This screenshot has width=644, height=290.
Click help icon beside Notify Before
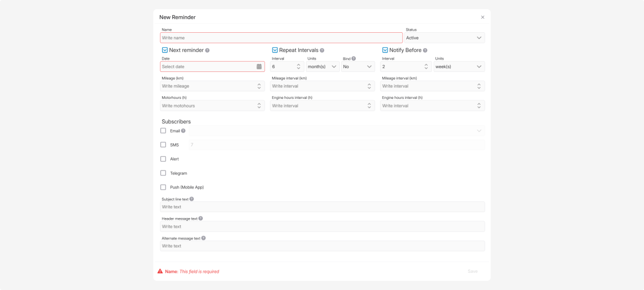point(425,50)
